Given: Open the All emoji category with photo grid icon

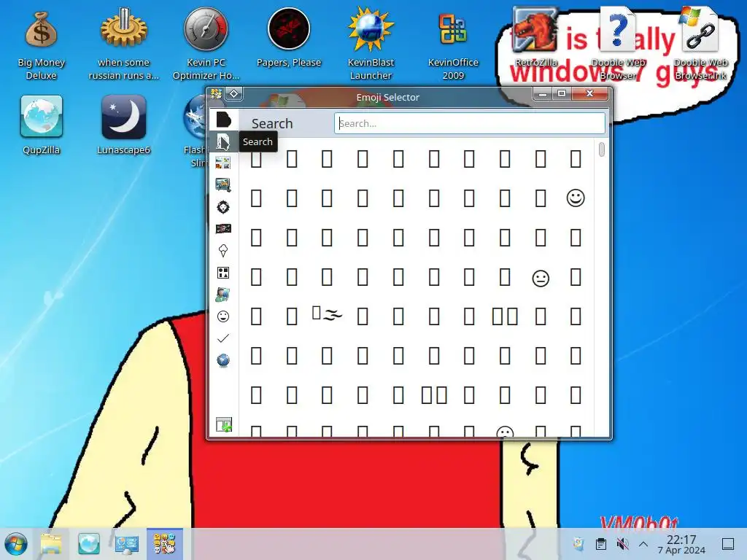Looking at the screenshot, I should tap(223, 163).
